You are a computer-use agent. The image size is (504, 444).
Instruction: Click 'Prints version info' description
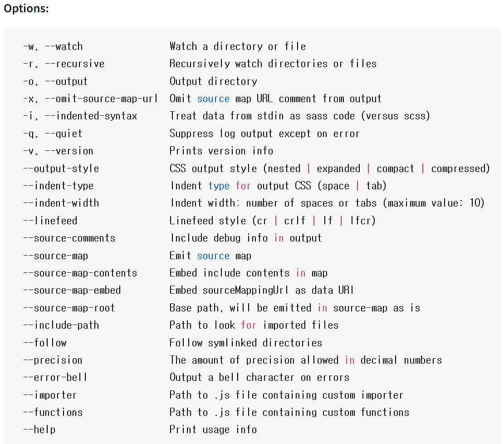coord(221,151)
